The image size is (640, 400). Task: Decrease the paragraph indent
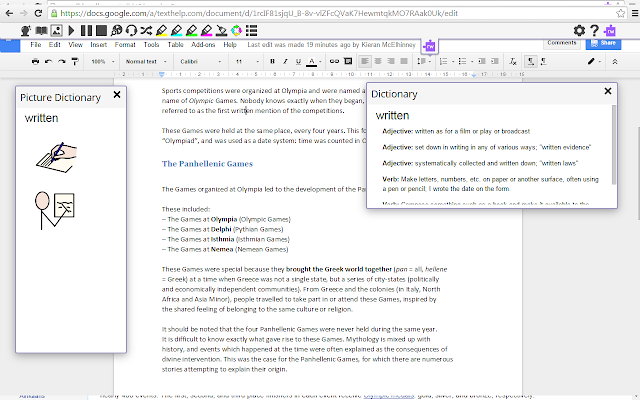click(x=482, y=62)
